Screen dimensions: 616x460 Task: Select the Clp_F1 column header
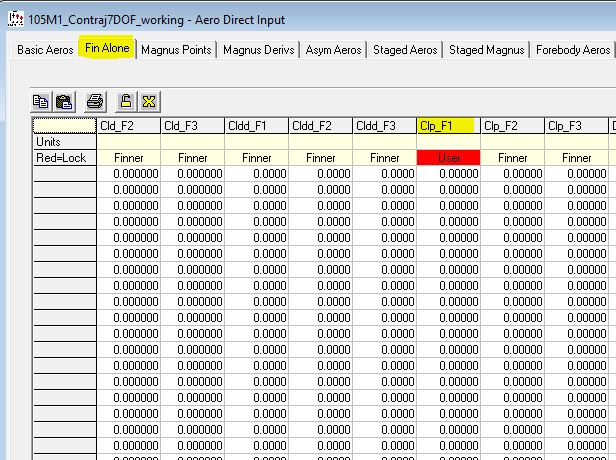click(x=448, y=126)
